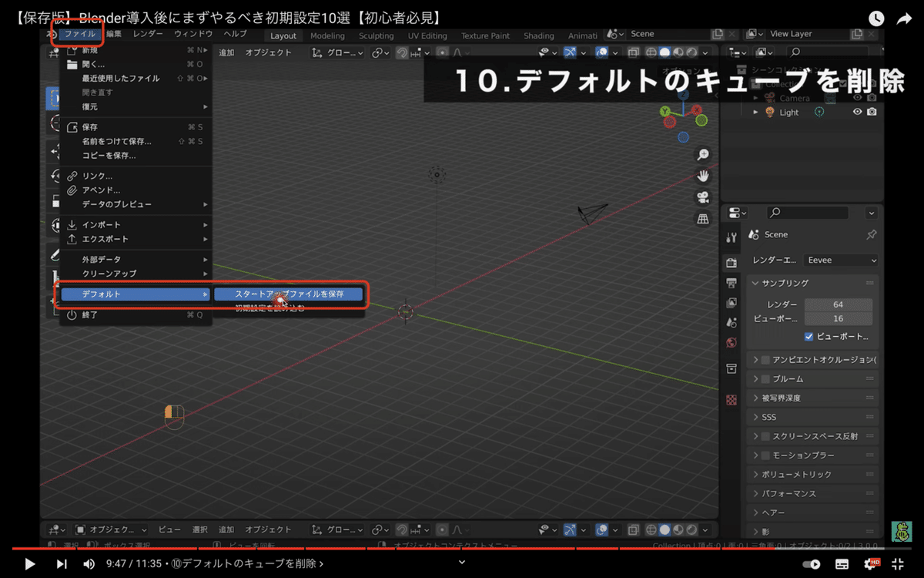The height and width of the screenshot is (578, 924).
Task: Open World properties globe tab icon
Action: tap(731, 343)
